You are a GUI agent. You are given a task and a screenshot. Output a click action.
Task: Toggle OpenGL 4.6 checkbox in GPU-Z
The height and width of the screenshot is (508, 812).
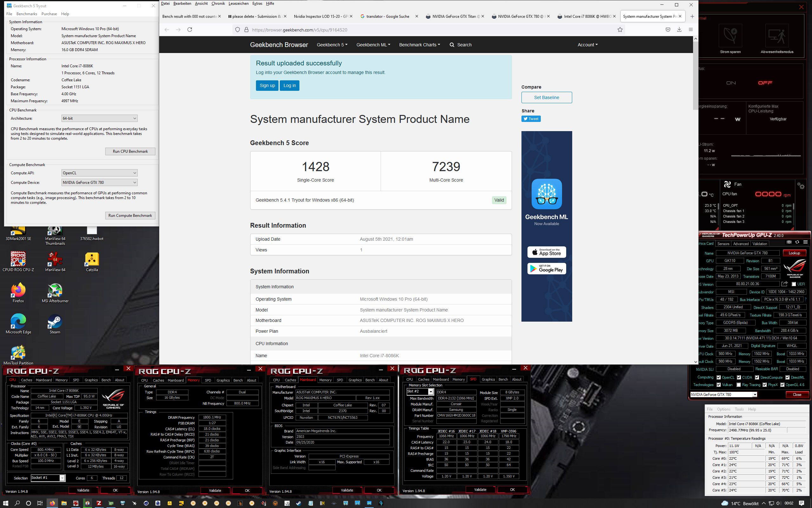pos(782,385)
